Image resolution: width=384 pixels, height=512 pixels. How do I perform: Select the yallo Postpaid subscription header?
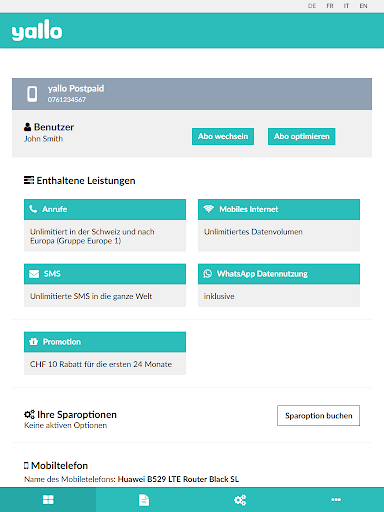192,94
